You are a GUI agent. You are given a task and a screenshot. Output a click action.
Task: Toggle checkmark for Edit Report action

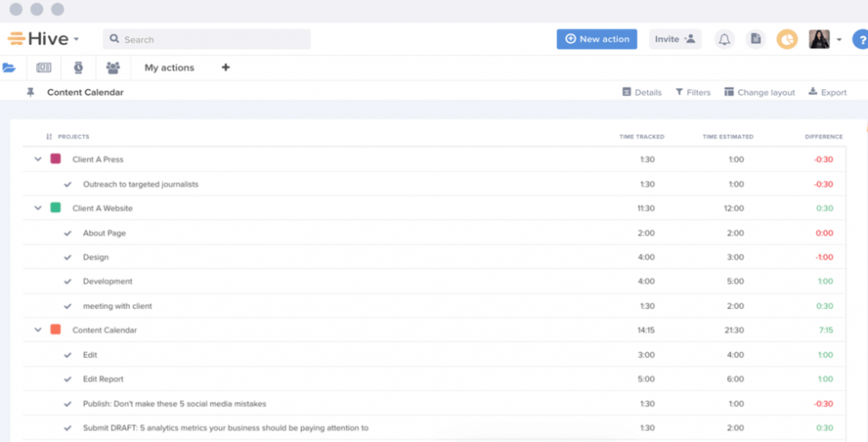[68, 379]
